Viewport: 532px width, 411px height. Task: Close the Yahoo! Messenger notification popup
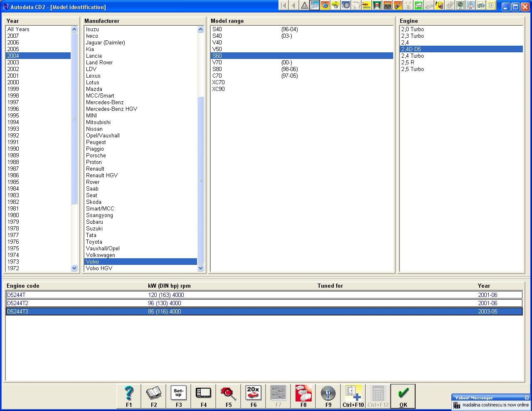(527, 397)
